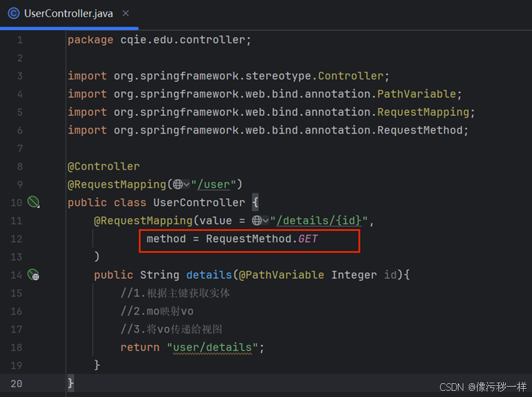
Task: Click the @PathVariable annotation on line 14
Action: coord(281,275)
